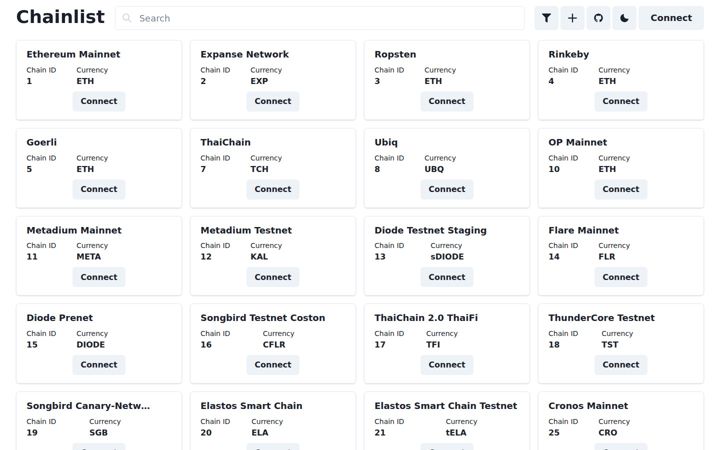Click the tELA currency value
This screenshot has width=720, height=450.
pyautogui.click(x=456, y=433)
